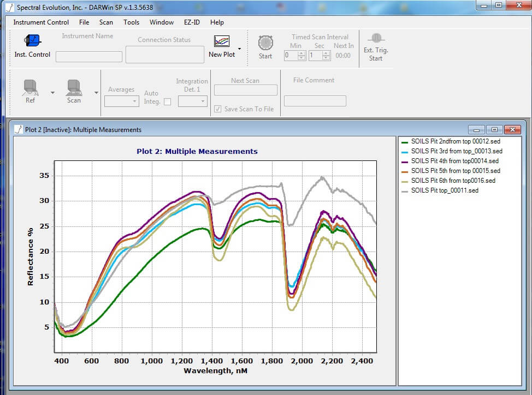
Task: Create a New Plot
Action: (222, 43)
